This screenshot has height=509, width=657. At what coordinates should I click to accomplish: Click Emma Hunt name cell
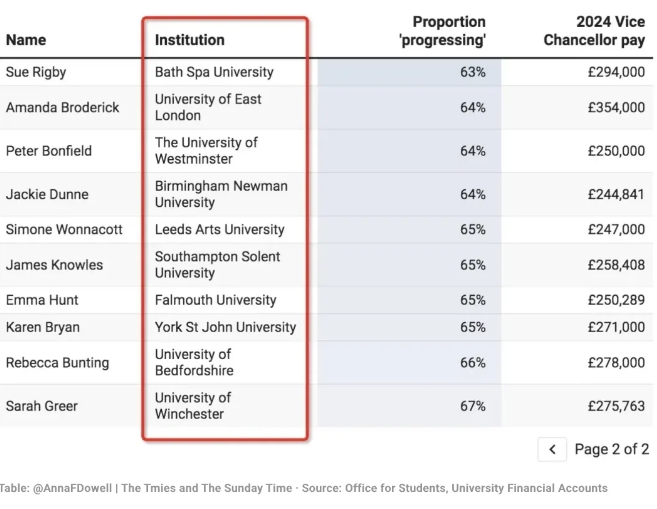click(42, 300)
